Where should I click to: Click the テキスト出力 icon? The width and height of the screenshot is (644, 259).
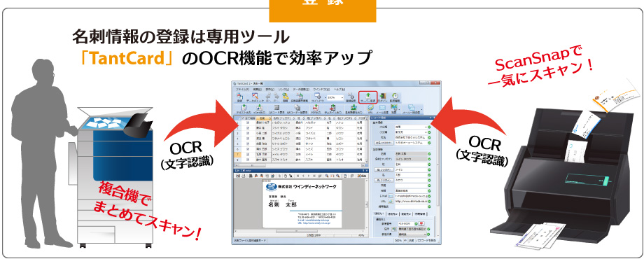pyautogui.click(x=244, y=108)
